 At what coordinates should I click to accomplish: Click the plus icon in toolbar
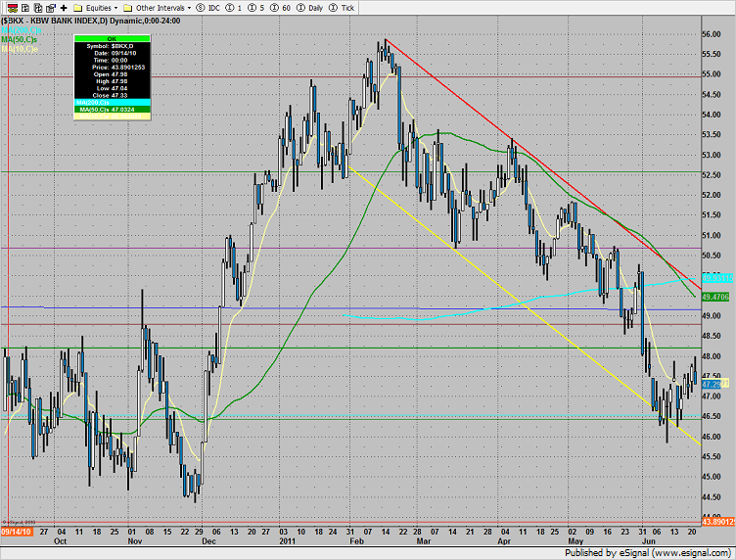64,8
